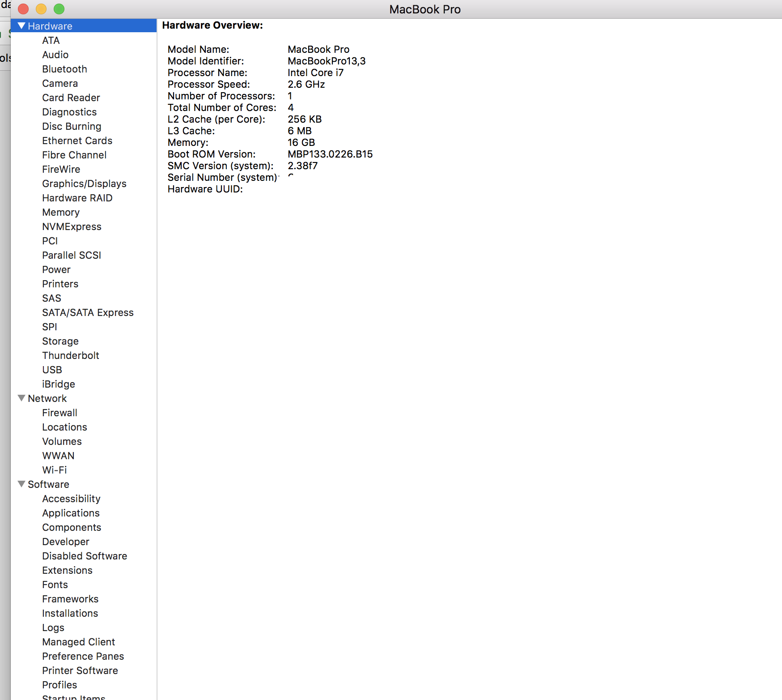Select Bluetooth in the sidebar

[64, 69]
